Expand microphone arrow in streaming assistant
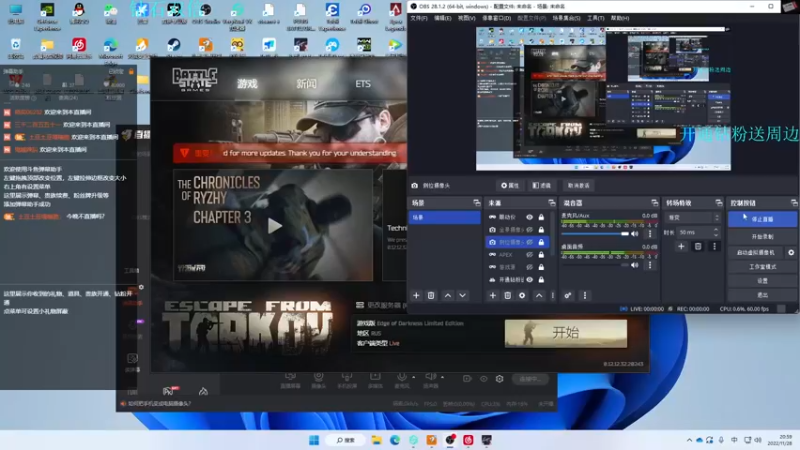 (x=413, y=377)
